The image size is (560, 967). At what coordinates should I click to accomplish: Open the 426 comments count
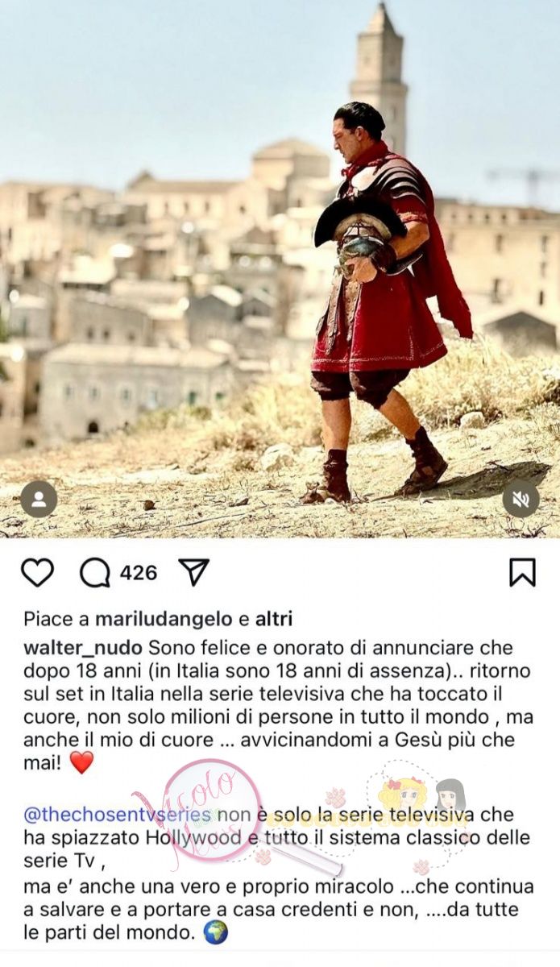[x=139, y=573]
